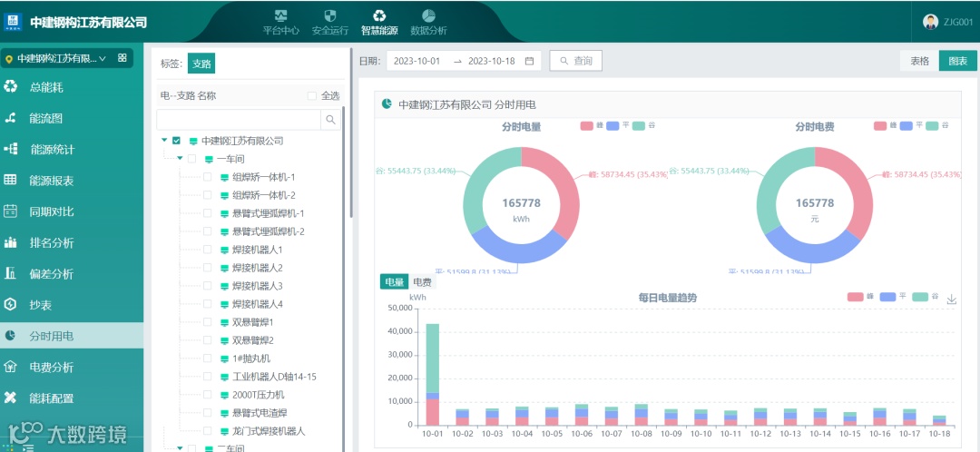Click the 165778 元 donut center value
The image size is (980, 452).
coord(814,203)
